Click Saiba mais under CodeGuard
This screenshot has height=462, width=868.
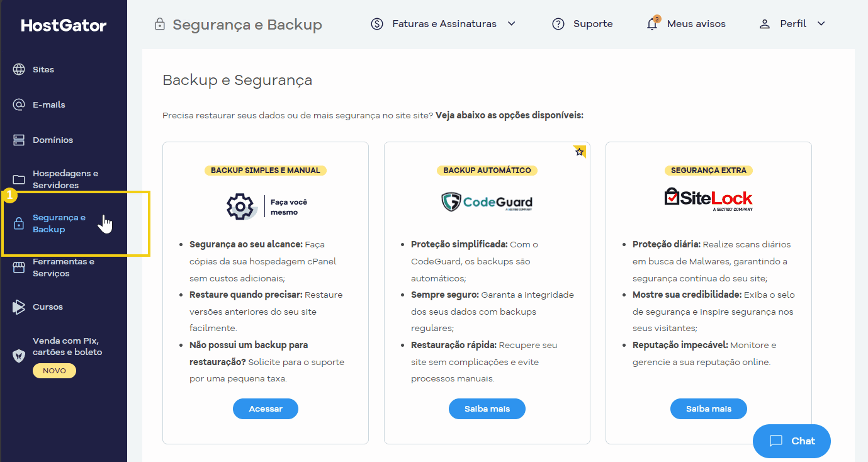coord(487,408)
